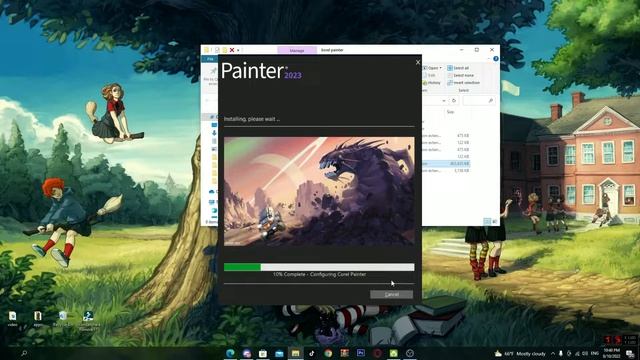640x360 pixels.
Task: Click Invert selection in Explorer ribbon
Action: coord(463,82)
